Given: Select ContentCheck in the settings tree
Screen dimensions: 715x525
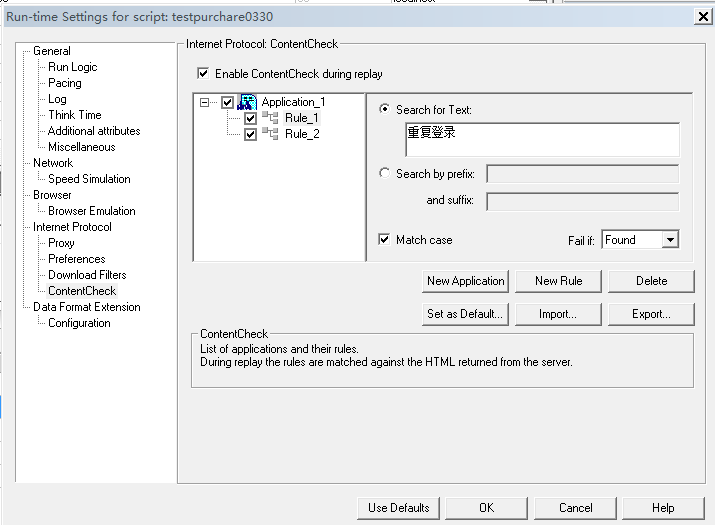Looking at the screenshot, I should [82, 291].
